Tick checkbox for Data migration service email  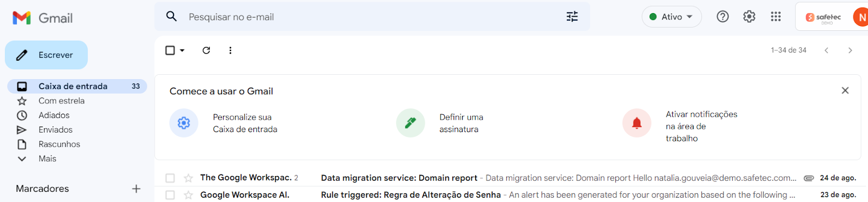(x=170, y=178)
